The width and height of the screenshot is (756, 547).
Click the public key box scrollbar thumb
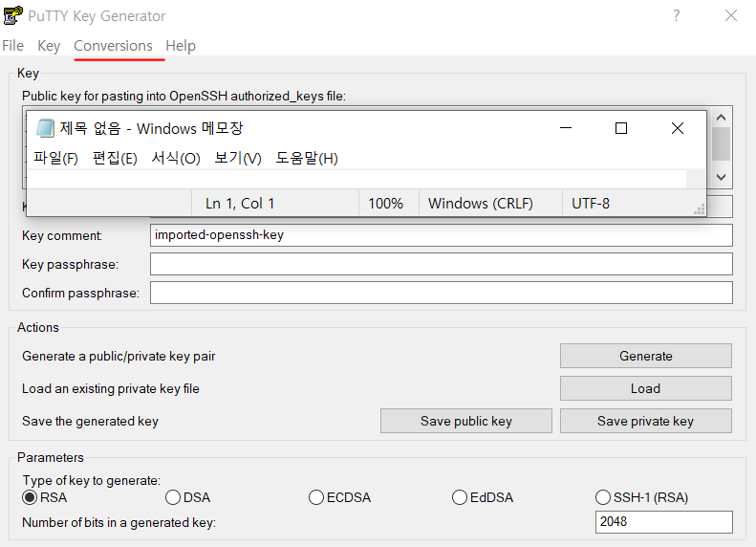tap(722, 143)
